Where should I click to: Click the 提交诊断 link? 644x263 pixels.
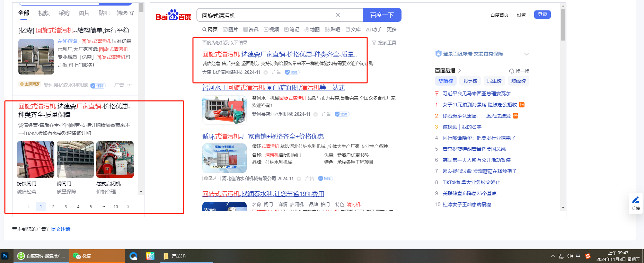[x=61, y=229]
